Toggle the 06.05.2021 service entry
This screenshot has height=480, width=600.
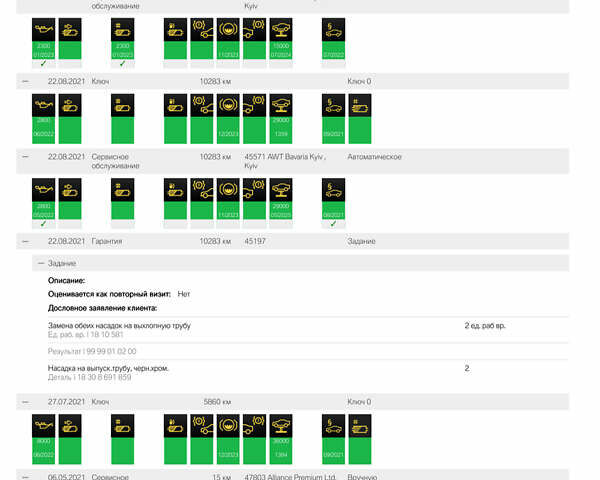click(x=25, y=477)
